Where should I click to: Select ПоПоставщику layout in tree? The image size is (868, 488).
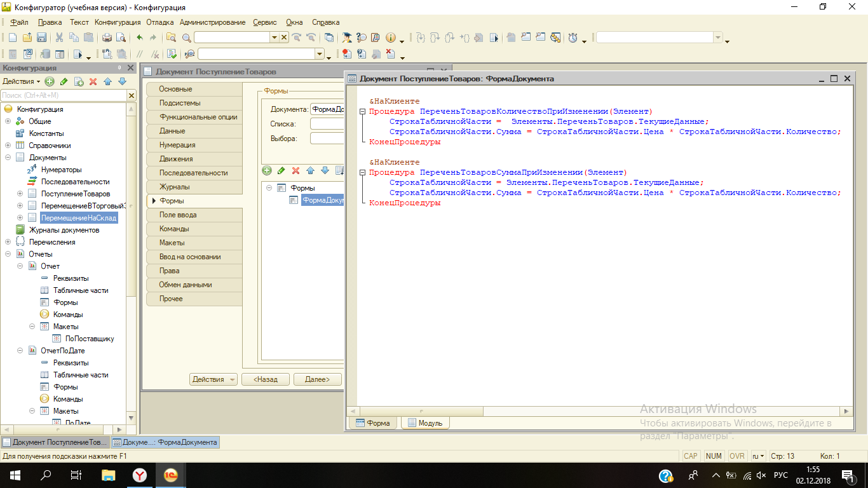tap(90, 339)
